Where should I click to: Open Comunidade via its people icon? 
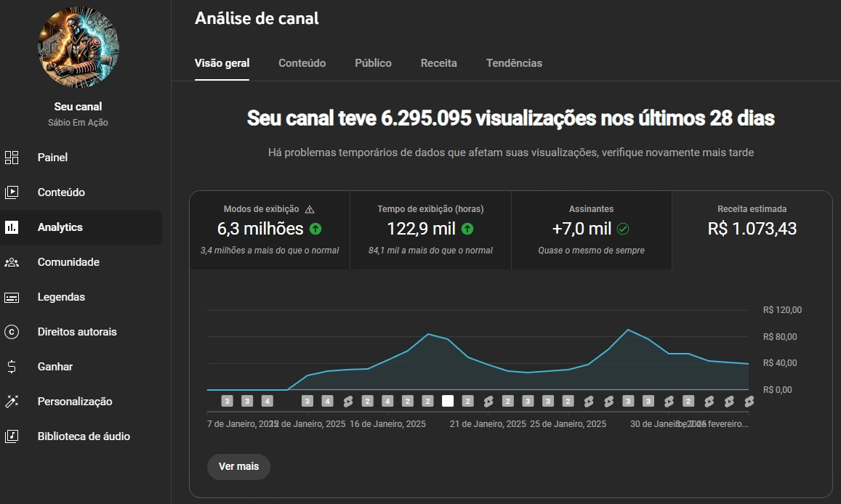[x=12, y=262]
